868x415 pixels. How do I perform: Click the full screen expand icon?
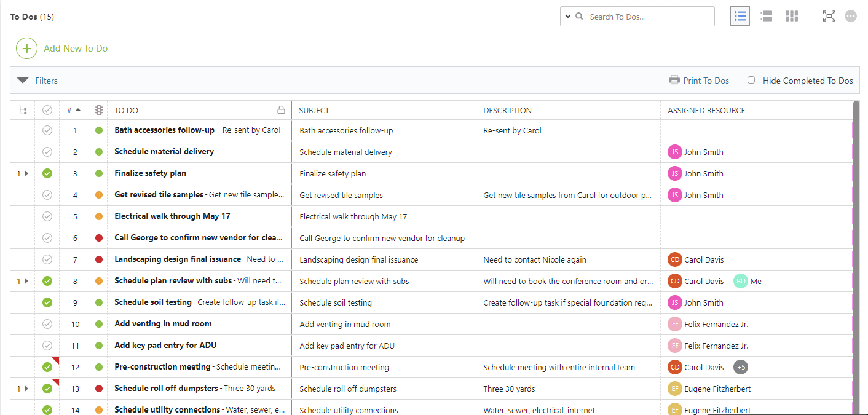tap(829, 17)
